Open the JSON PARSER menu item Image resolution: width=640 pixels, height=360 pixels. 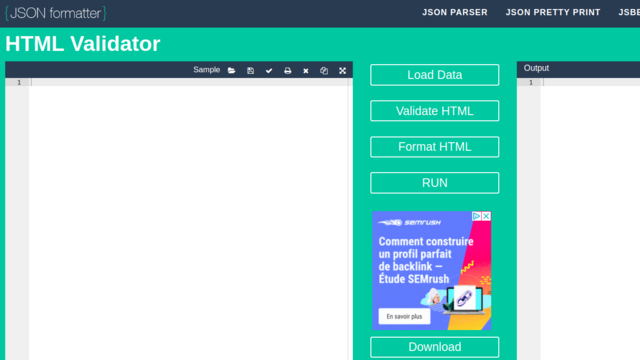(455, 12)
